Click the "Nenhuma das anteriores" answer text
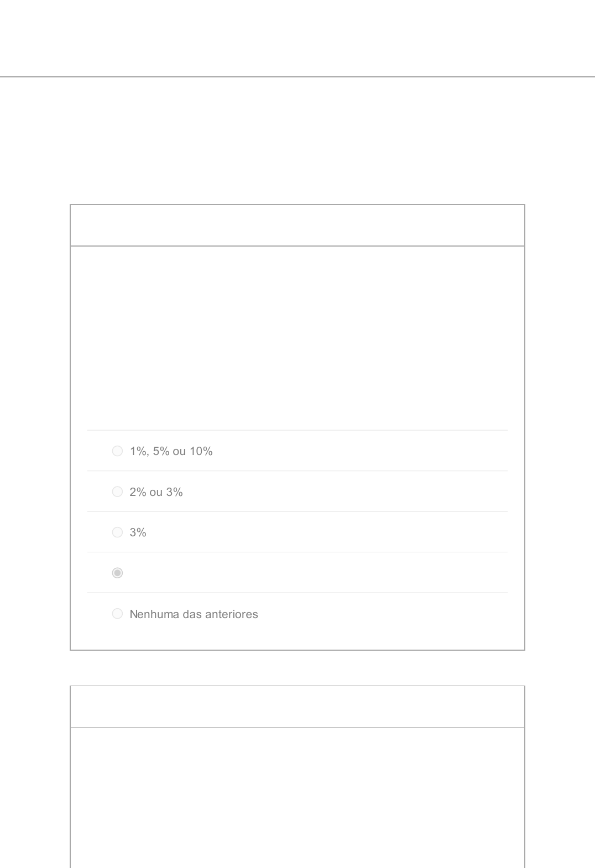Viewport: 595px width, 868px height. (194, 614)
